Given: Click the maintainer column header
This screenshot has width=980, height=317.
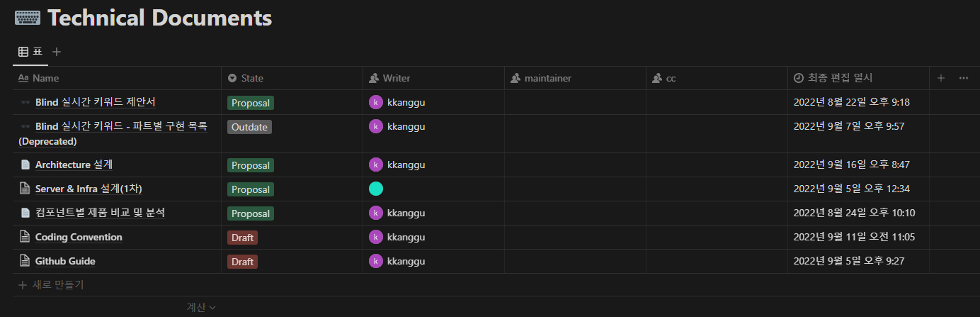Looking at the screenshot, I should pyautogui.click(x=576, y=78).
